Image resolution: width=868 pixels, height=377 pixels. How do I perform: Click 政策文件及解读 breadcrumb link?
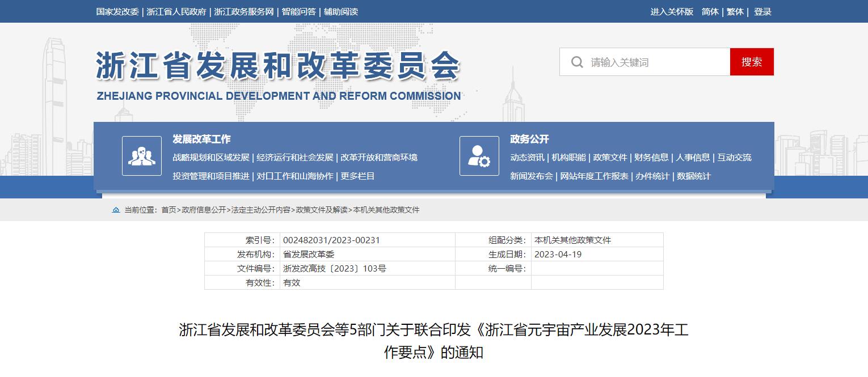click(322, 210)
